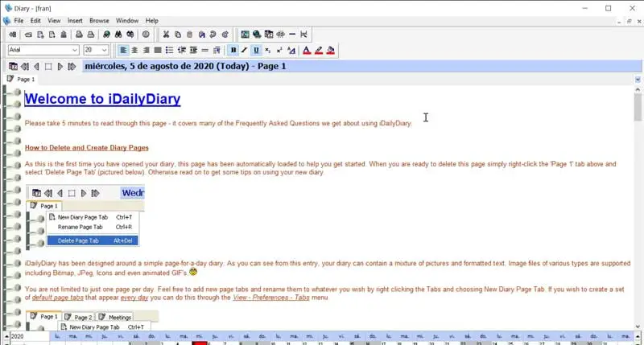Open the font size 20 dropdown

tap(105, 50)
